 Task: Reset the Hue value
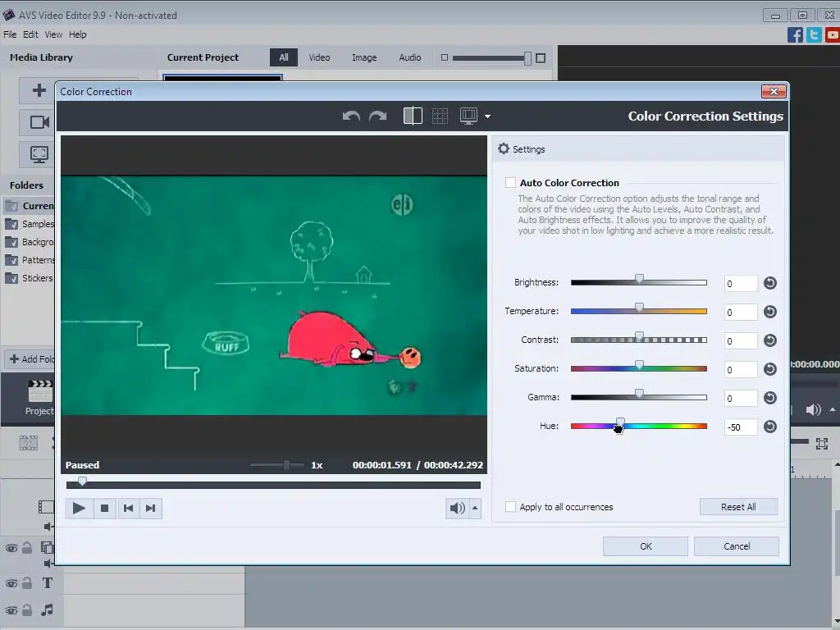[x=769, y=427]
